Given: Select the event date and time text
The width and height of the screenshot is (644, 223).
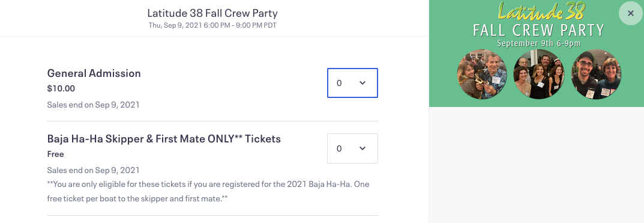Looking at the screenshot, I should 212,25.
